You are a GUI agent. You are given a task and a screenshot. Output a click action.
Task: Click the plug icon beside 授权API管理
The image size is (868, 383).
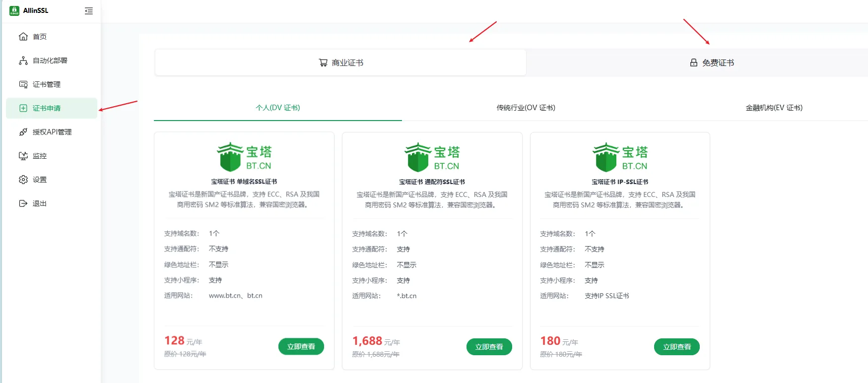(23, 132)
